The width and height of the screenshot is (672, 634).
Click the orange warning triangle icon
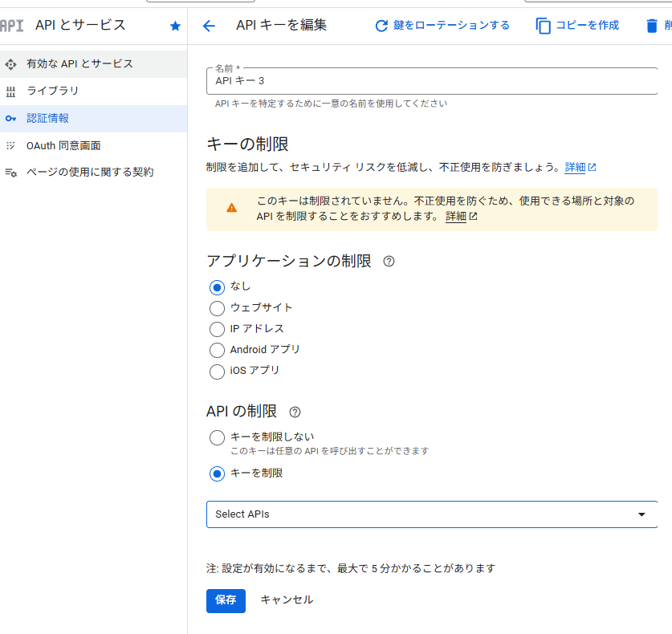click(x=231, y=208)
